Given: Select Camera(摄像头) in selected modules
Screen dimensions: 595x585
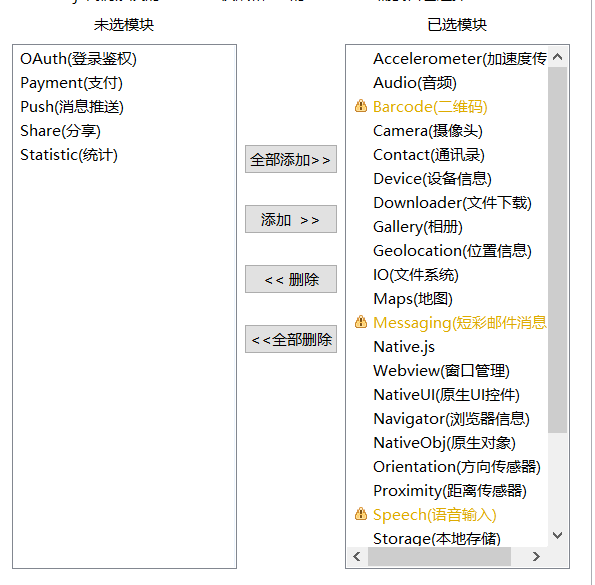Looking at the screenshot, I should coord(428,131).
